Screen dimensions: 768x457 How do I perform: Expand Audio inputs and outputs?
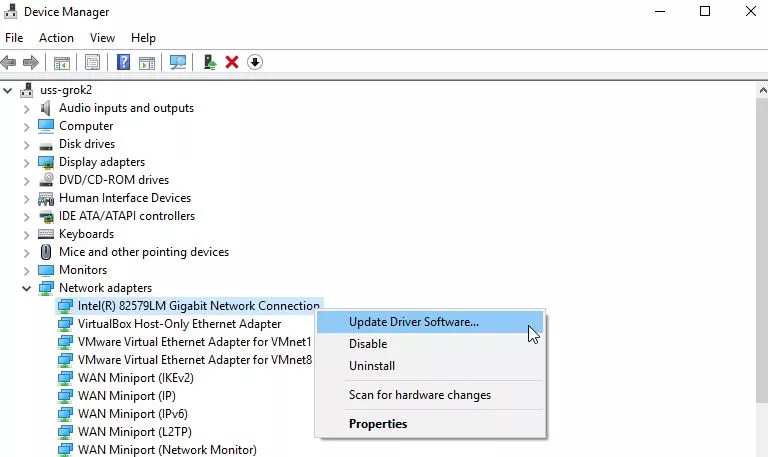[x=26, y=108]
